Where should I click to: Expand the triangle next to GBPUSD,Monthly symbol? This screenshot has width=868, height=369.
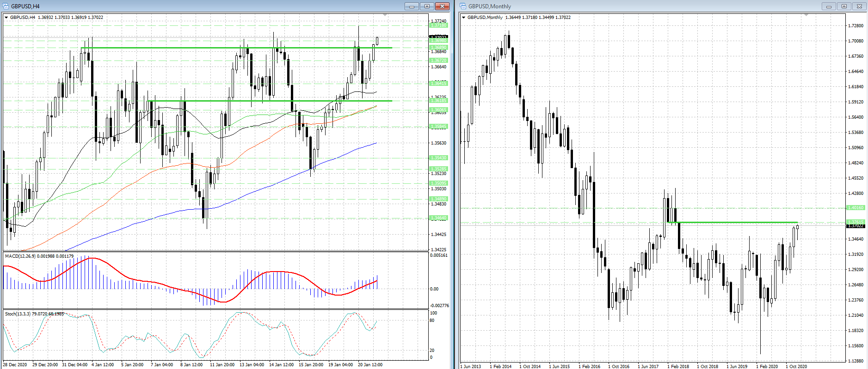(x=463, y=18)
